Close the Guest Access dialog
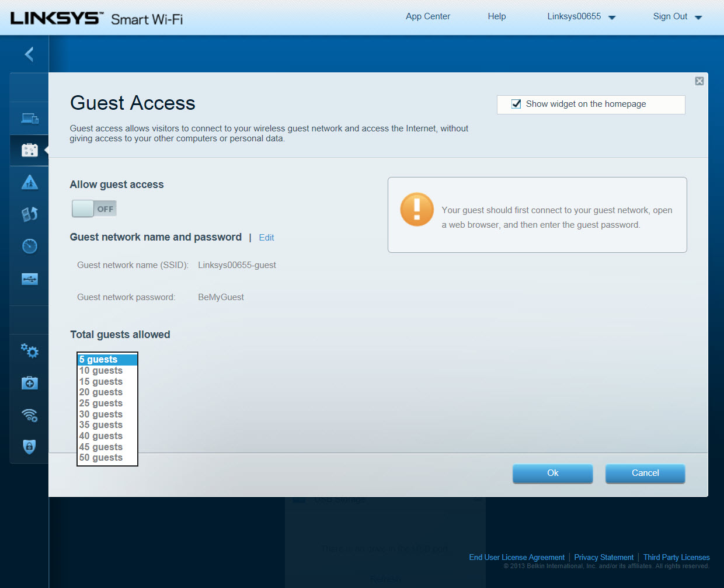 pos(699,81)
